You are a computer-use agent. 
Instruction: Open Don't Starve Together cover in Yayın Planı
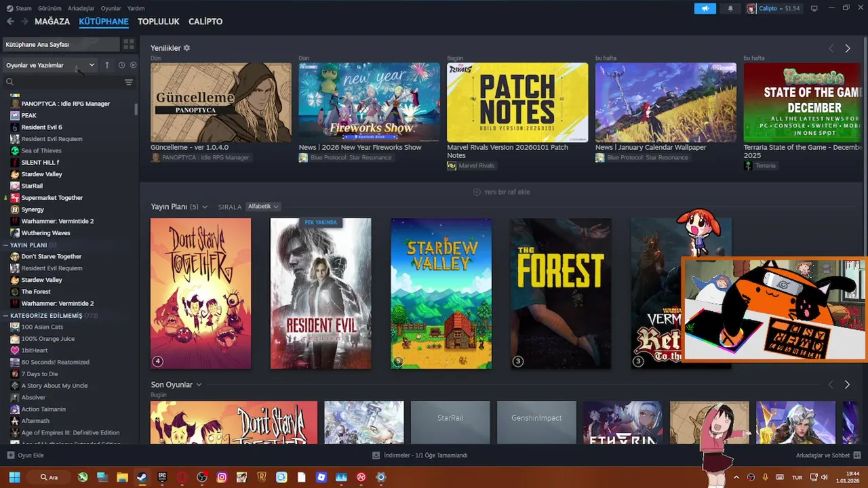(x=201, y=293)
